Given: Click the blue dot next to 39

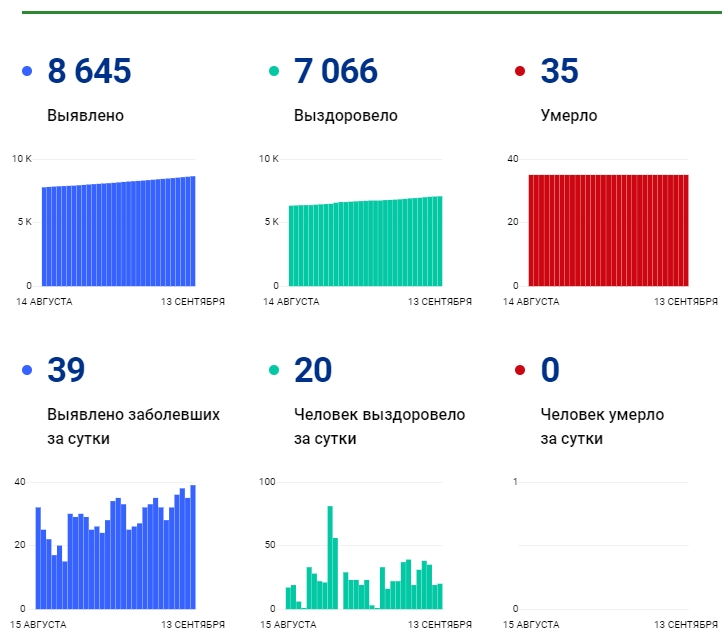Looking at the screenshot, I should pos(27,370).
